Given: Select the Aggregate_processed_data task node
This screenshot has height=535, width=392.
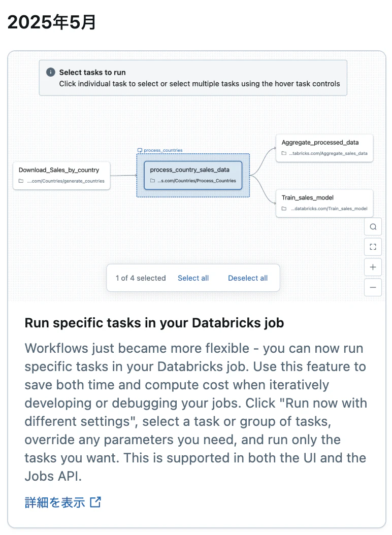Looking at the screenshot, I should [324, 148].
